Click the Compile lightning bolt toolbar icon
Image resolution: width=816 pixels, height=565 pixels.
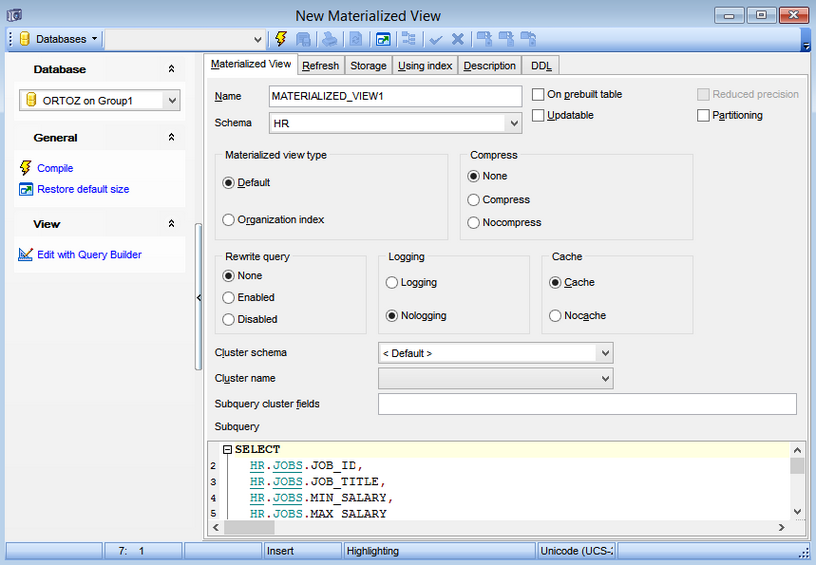[281, 39]
